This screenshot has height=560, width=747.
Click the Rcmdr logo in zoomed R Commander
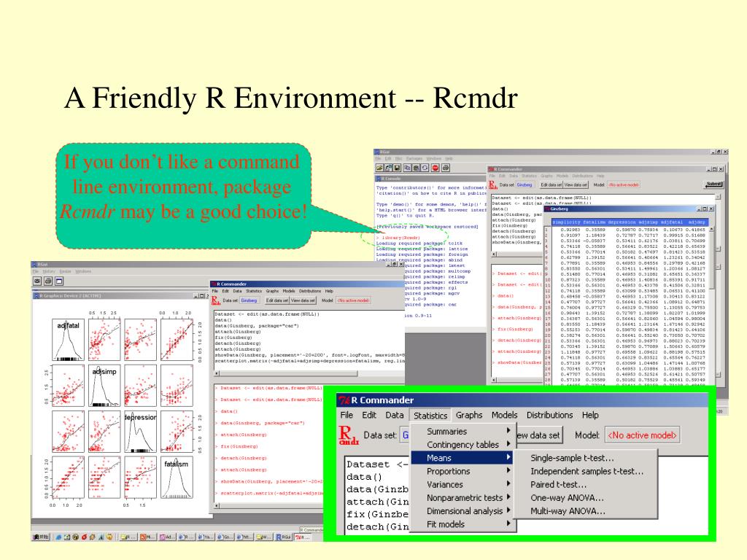pyautogui.click(x=348, y=436)
